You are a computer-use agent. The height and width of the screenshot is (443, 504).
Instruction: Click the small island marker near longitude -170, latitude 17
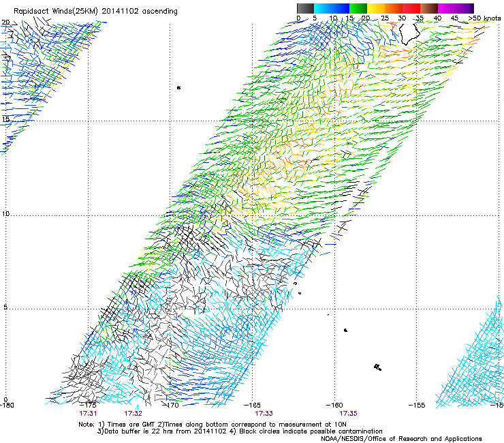178,87
